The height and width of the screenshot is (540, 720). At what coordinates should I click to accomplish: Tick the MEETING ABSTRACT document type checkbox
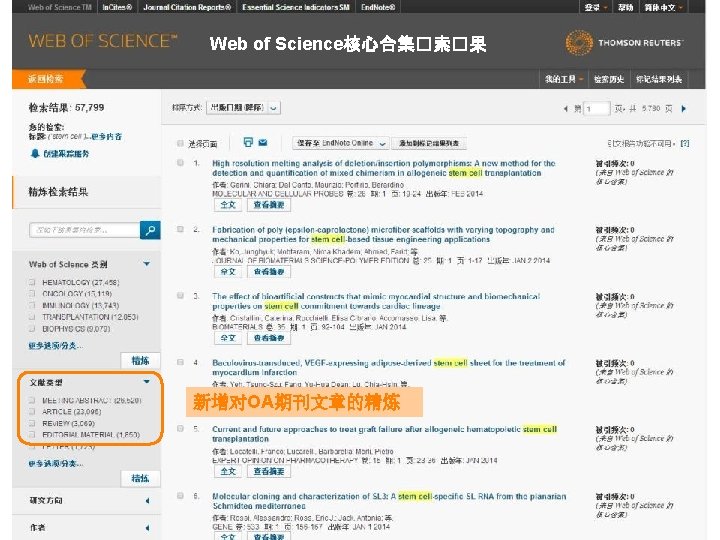coord(32,400)
